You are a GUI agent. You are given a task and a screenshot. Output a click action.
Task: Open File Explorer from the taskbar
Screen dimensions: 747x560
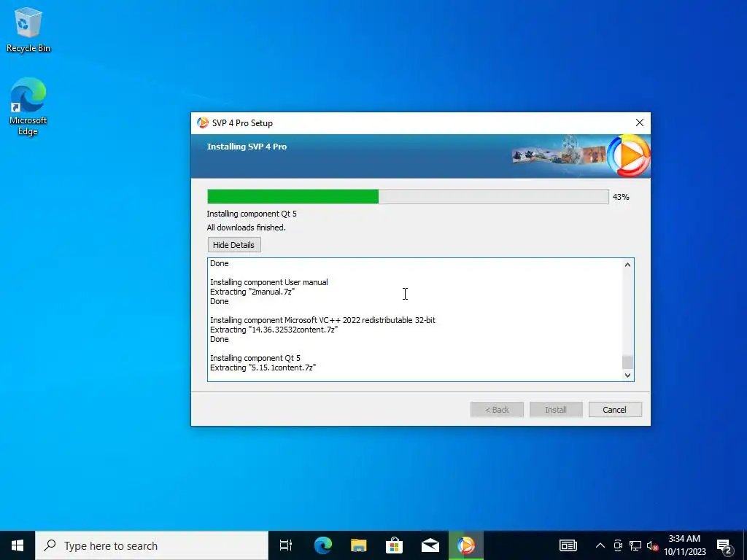(x=359, y=545)
